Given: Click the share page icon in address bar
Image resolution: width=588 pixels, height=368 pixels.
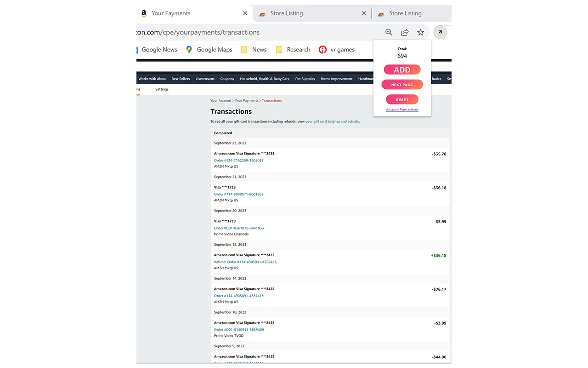Looking at the screenshot, I should pos(405,32).
